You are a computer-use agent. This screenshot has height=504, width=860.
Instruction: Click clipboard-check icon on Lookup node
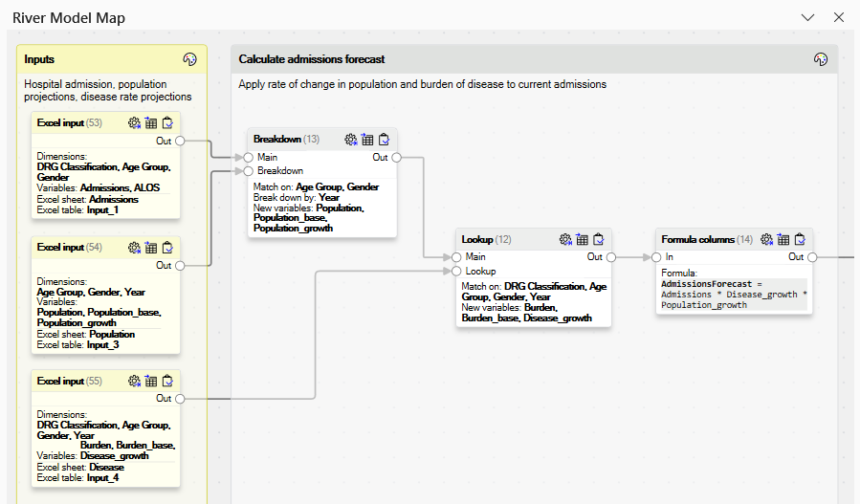pos(599,239)
